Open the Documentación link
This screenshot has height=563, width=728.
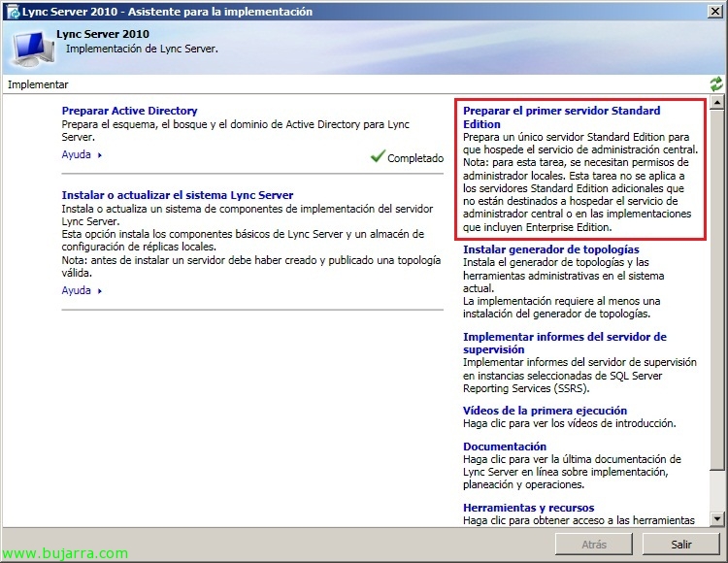pos(505,447)
